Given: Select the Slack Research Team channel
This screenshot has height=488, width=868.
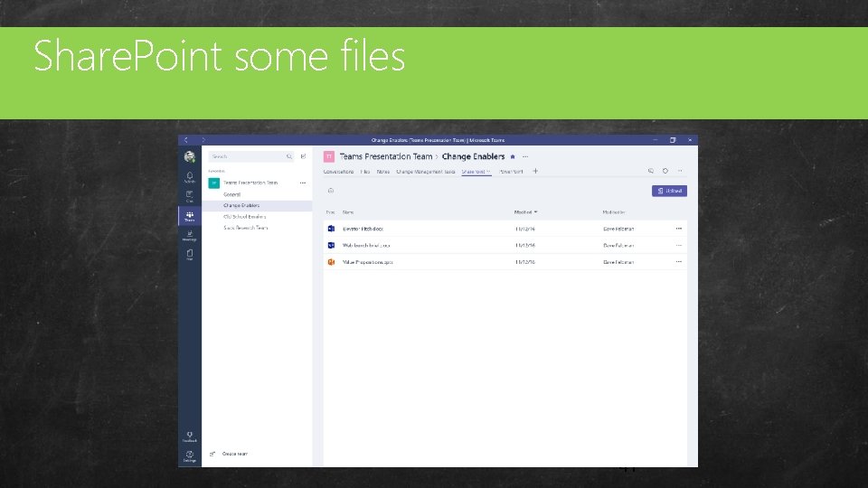Looking at the screenshot, I should point(246,228).
